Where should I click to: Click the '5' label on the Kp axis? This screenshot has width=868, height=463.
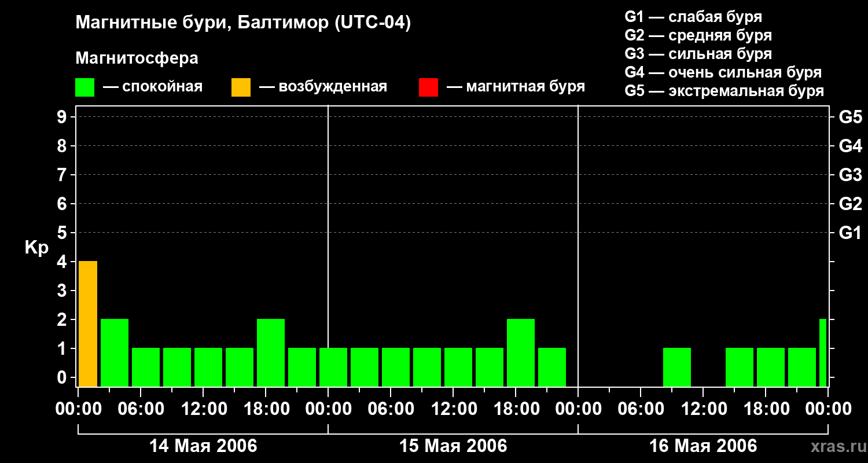coord(63,233)
